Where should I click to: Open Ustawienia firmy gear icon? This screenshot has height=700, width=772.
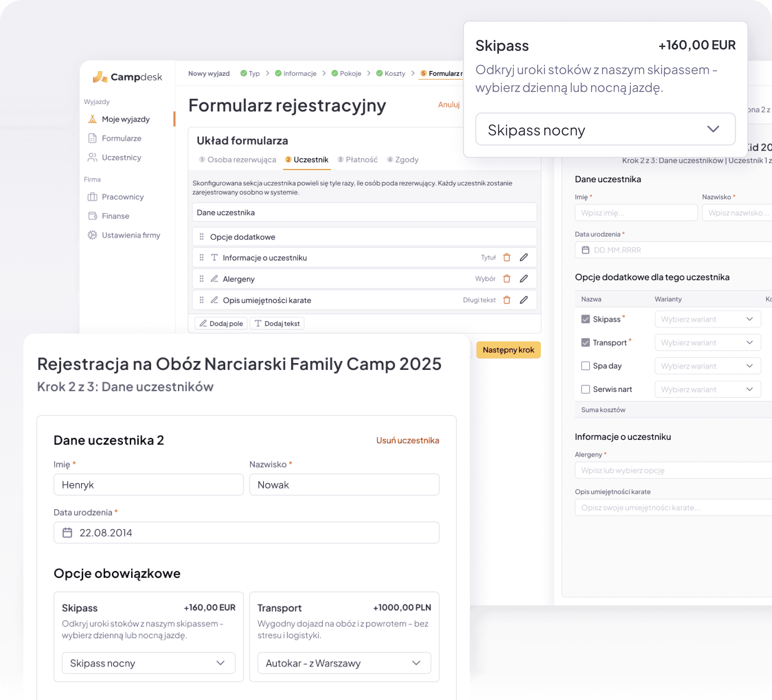tap(92, 235)
